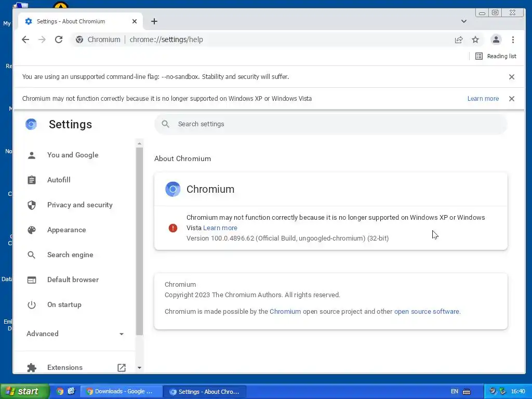Open On startup settings
This screenshot has width=532, height=399.
[64, 304]
